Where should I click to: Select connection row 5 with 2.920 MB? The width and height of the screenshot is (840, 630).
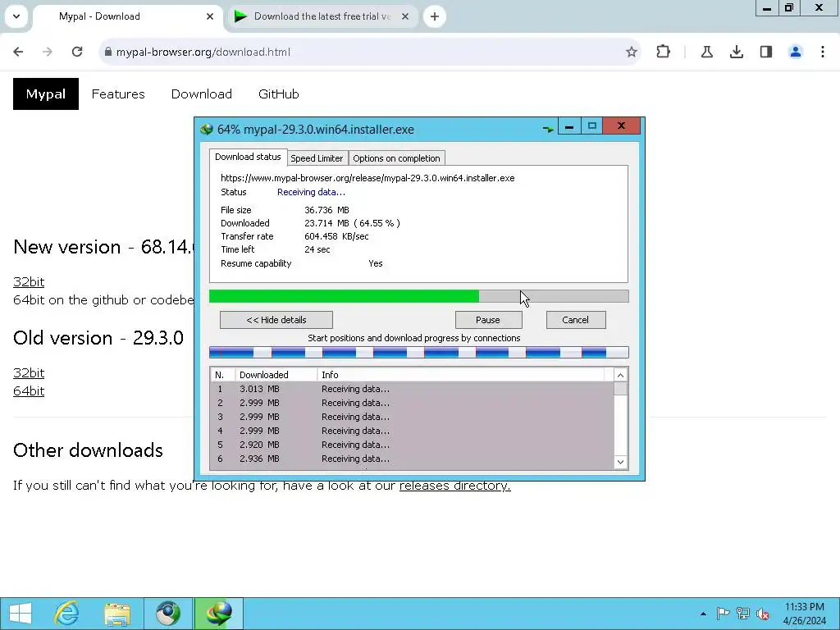pyautogui.click(x=412, y=445)
